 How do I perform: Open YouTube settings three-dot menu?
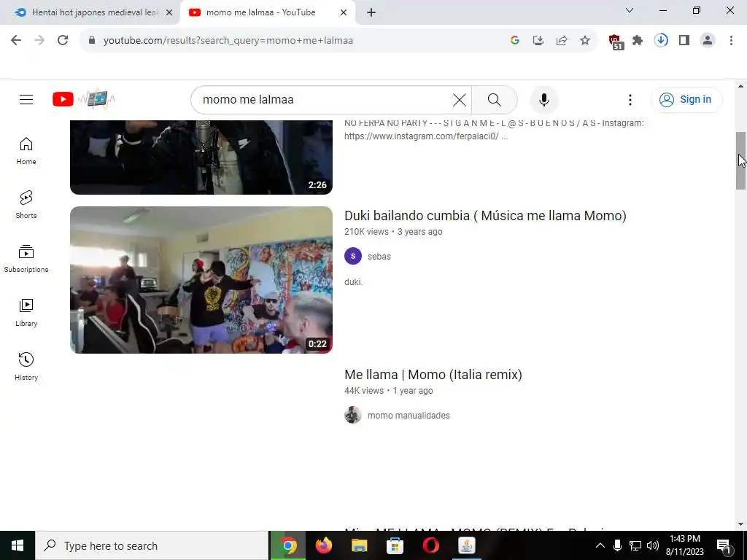[x=630, y=100]
